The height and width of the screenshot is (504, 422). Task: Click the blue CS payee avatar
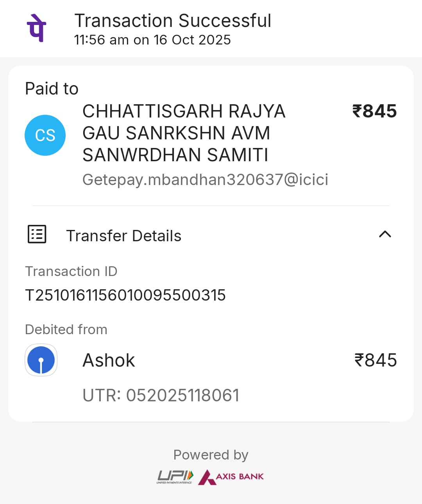pyautogui.click(x=45, y=135)
